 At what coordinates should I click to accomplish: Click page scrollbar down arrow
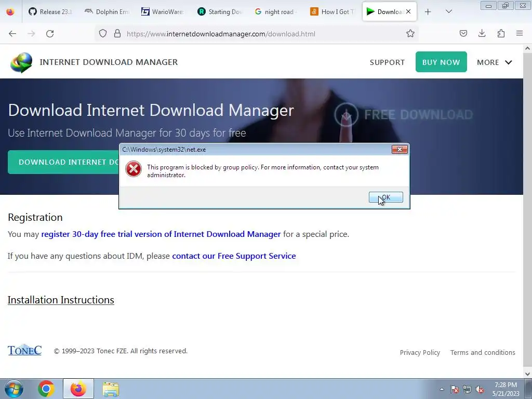[x=528, y=374]
